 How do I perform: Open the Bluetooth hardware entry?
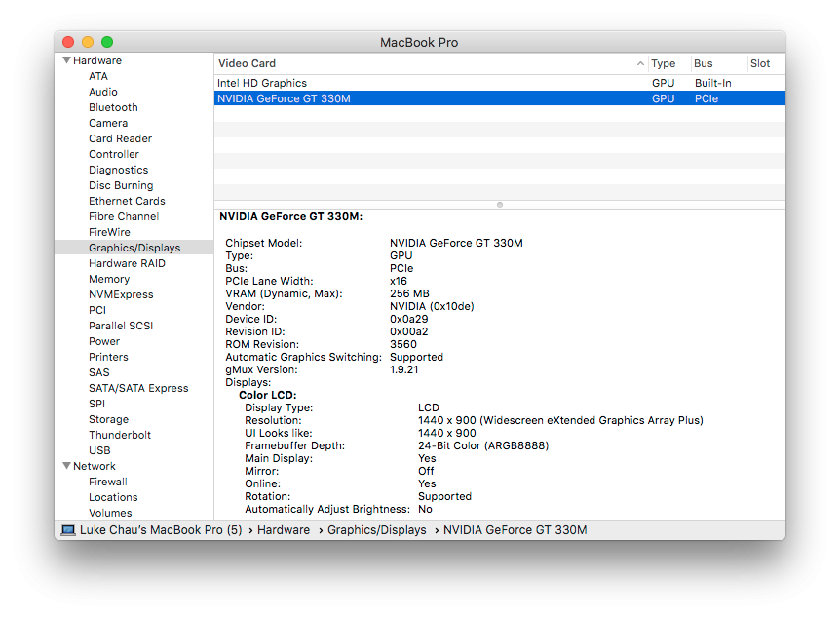113,107
